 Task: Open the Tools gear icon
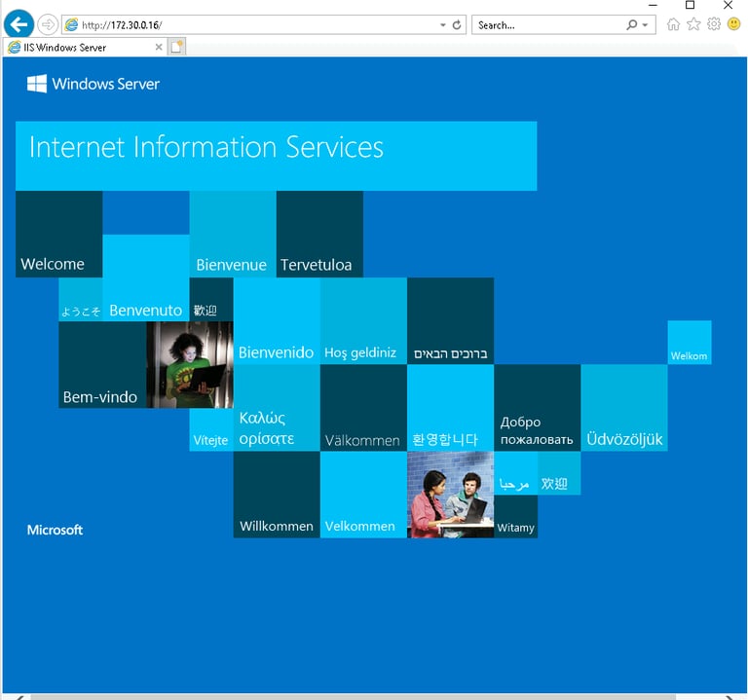(714, 23)
